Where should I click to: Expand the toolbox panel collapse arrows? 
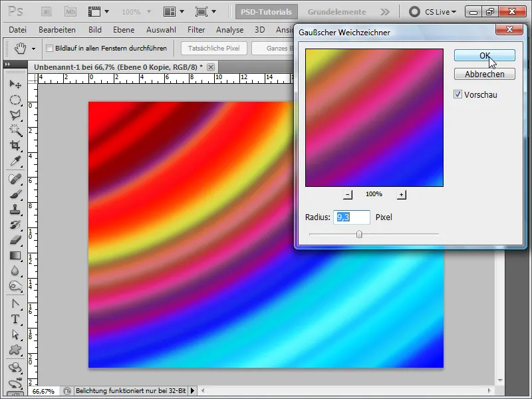tap(7, 64)
